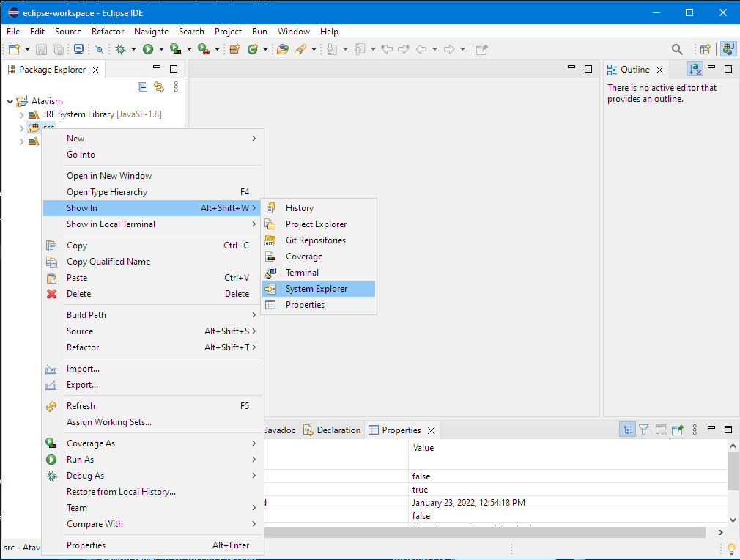Close the Outline view tab

pyautogui.click(x=659, y=70)
